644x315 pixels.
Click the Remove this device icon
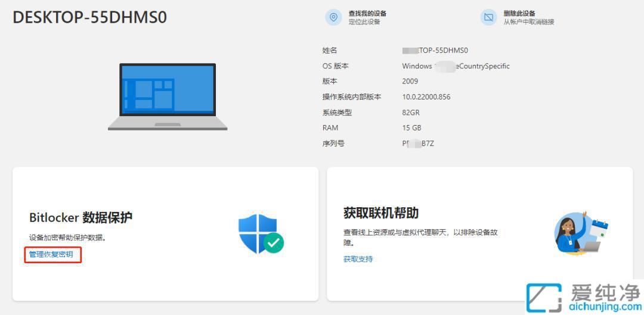[x=488, y=18]
